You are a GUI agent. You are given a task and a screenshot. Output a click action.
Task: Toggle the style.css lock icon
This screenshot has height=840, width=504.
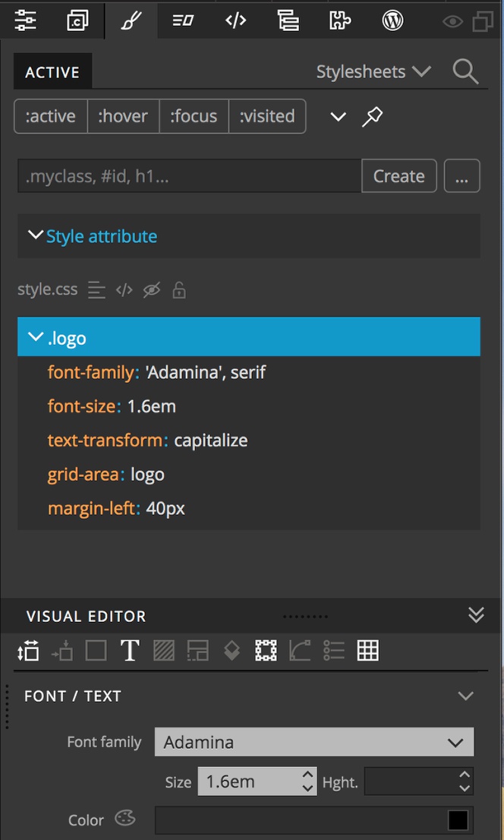[179, 290]
